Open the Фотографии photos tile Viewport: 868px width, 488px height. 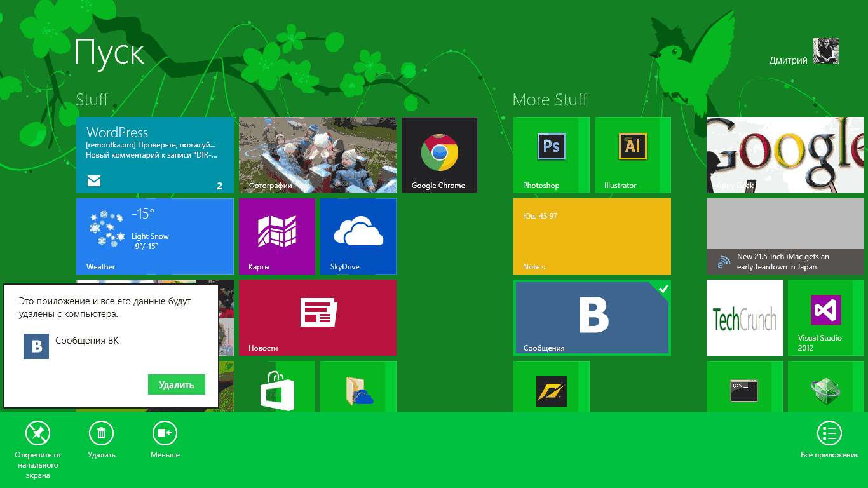[x=318, y=155]
